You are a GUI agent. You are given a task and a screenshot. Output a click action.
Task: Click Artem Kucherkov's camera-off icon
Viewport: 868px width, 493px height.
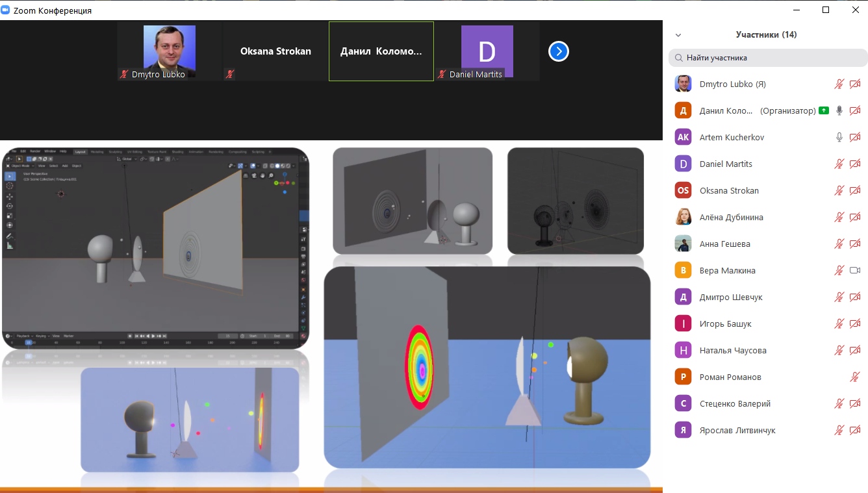tap(855, 137)
